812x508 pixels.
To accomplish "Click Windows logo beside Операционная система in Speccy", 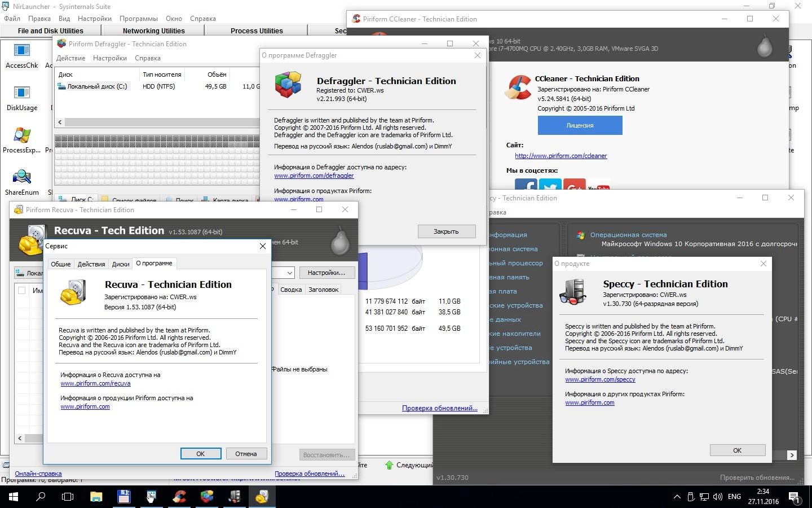I will 580,235.
